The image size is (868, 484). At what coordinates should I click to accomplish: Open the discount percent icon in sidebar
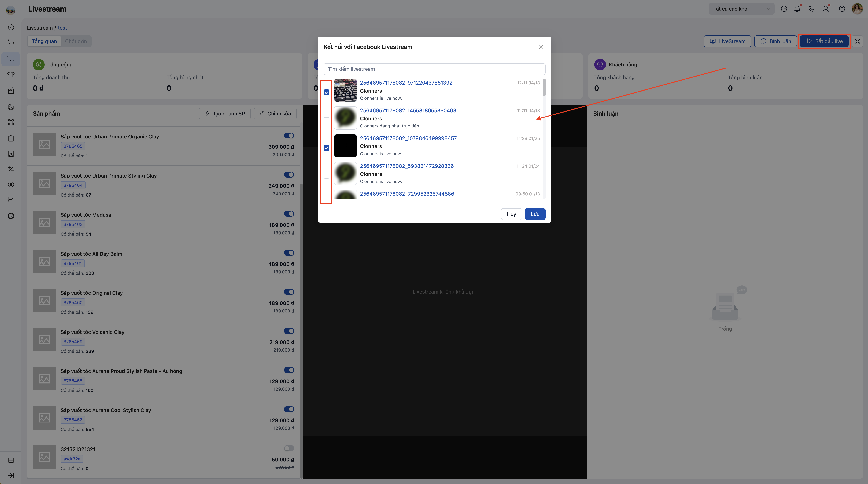click(11, 169)
